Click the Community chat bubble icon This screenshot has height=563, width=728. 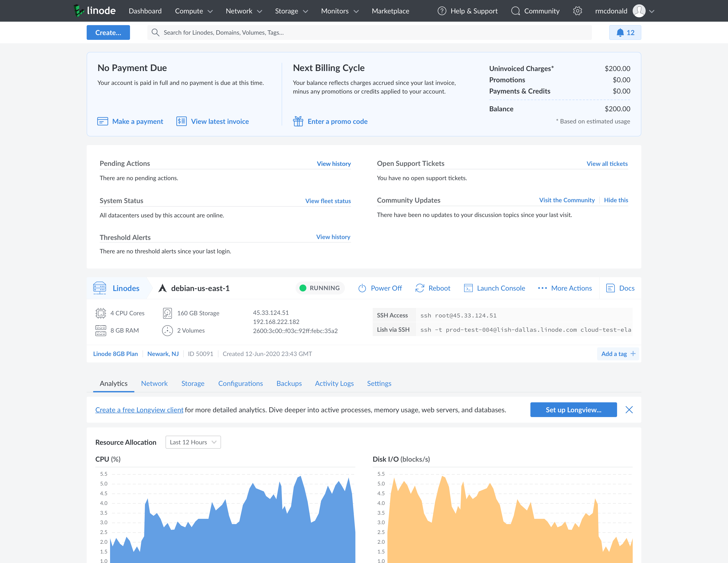(x=515, y=11)
